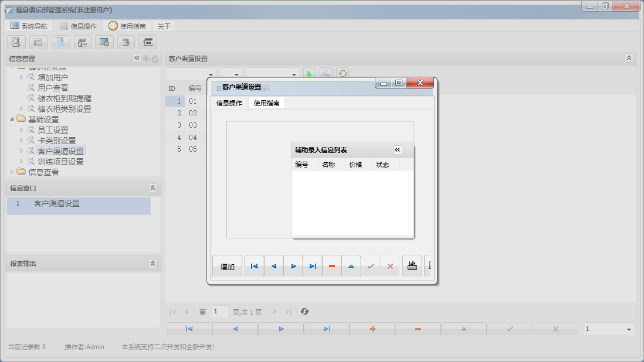Image resolution: width=644 pixels, height=362 pixels.
Task: Click the print icon in dialog toolbar
Action: click(x=412, y=266)
